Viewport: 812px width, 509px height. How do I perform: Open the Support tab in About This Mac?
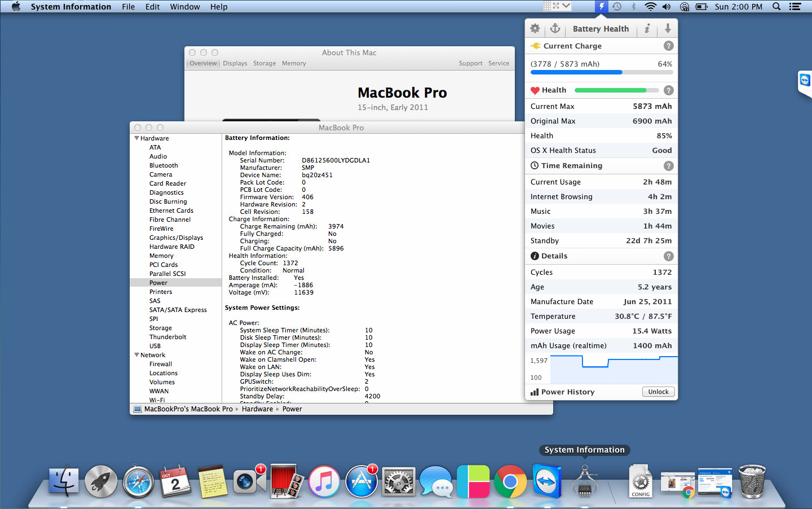tap(470, 63)
